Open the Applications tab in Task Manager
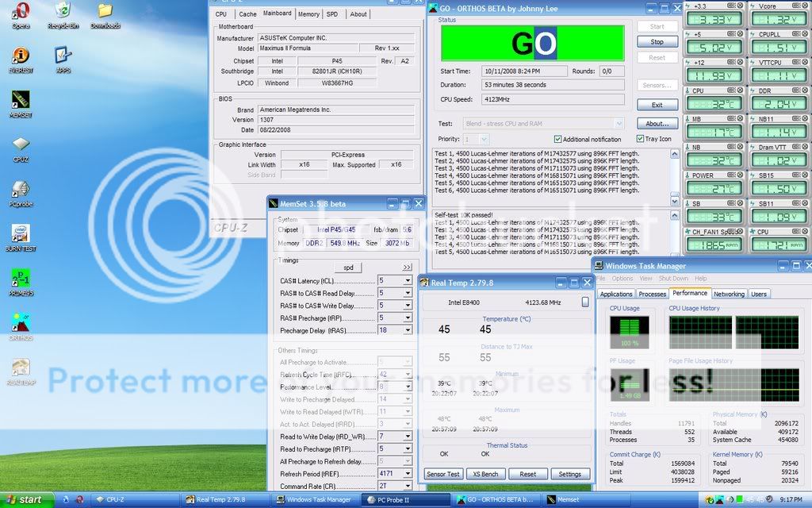Image resolution: width=812 pixels, height=508 pixels. click(x=615, y=294)
